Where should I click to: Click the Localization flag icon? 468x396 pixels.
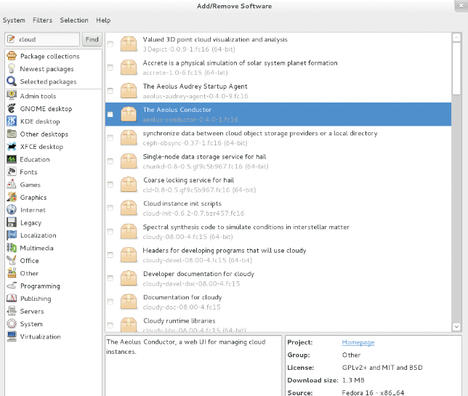(12, 235)
